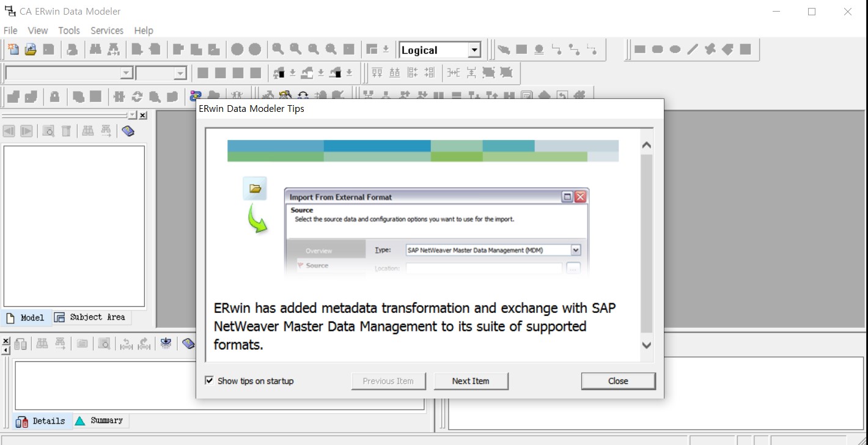Click the dashed non-identifying relationship tool
Viewport: 868px width, 445px height.
pos(592,50)
